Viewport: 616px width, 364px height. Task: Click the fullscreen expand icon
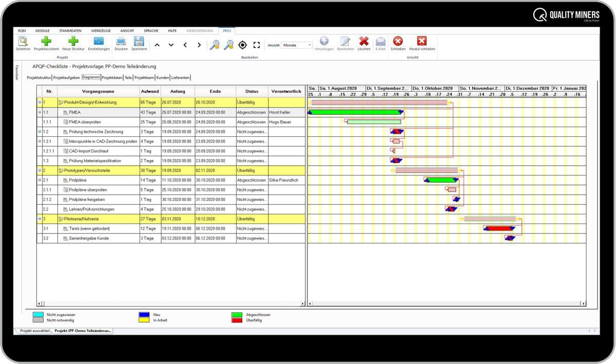pyautogui.click(x=257, y=45)
